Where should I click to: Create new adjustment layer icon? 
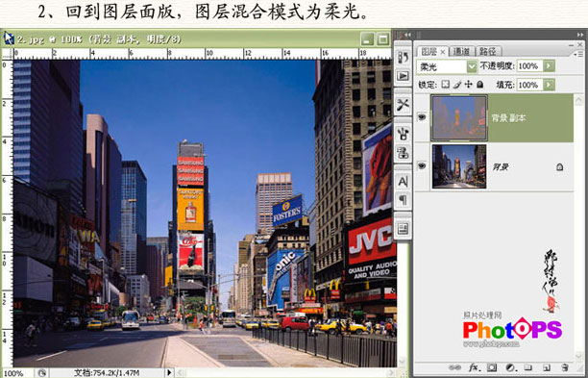(510, 367)
